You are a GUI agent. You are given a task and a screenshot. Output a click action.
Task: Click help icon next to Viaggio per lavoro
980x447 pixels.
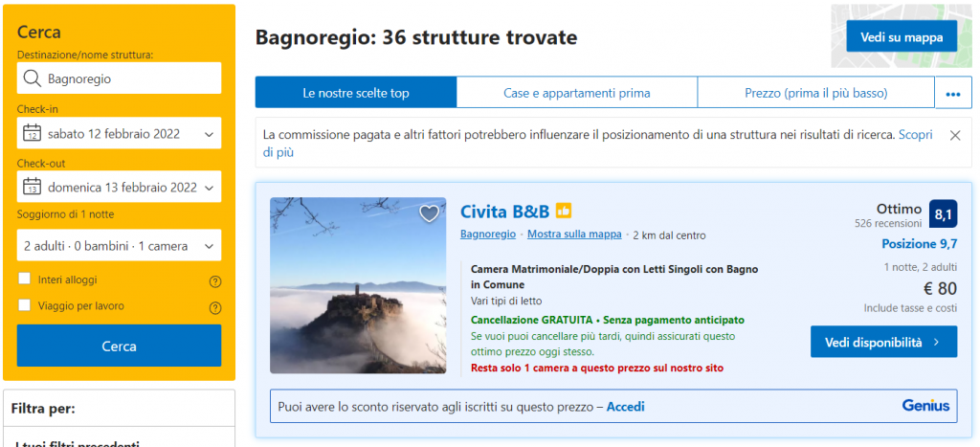tap(215, 307)
